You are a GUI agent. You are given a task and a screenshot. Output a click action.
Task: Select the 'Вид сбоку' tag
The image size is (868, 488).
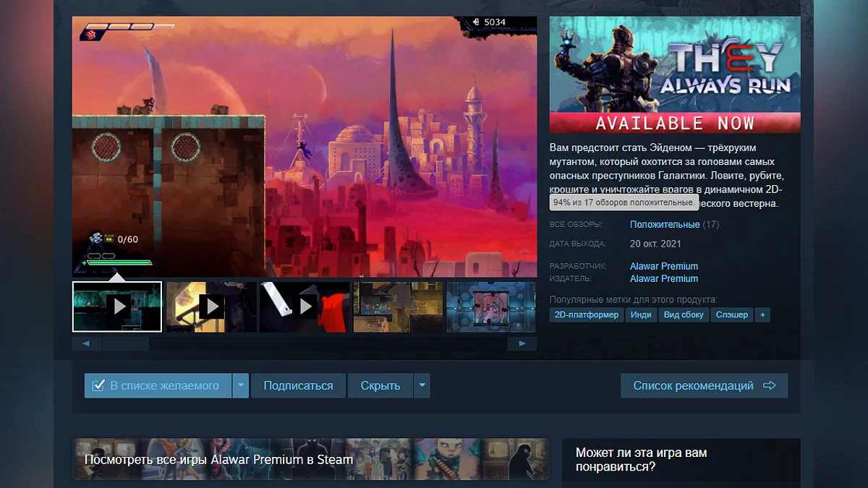coord(684,314)
